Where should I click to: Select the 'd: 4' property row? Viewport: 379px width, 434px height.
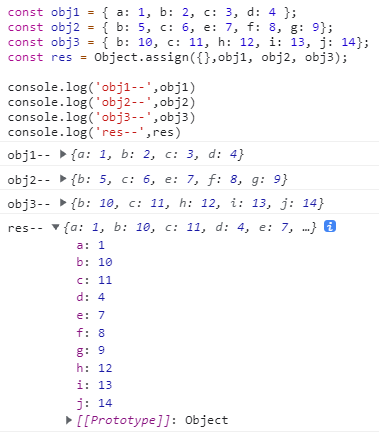90,297
